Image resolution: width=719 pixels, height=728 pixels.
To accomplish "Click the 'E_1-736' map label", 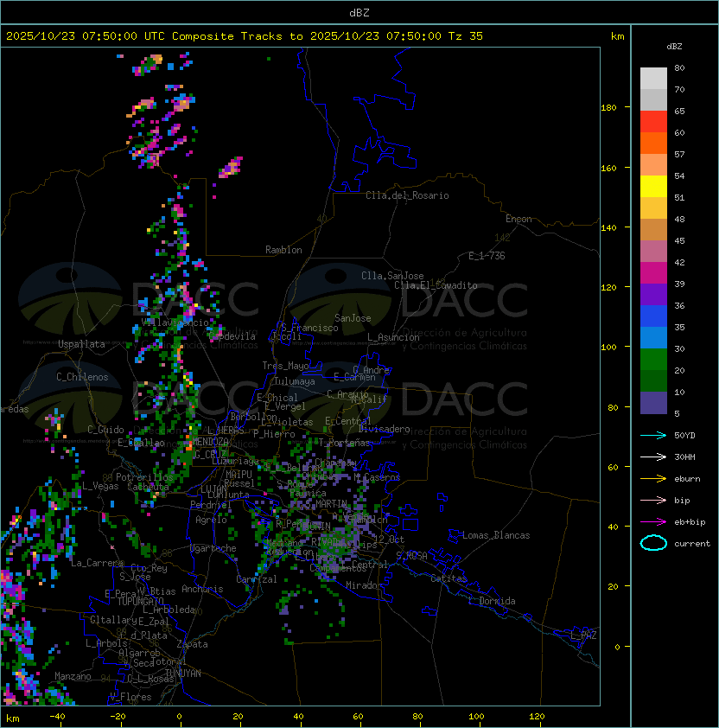I will tap(487, 256).
